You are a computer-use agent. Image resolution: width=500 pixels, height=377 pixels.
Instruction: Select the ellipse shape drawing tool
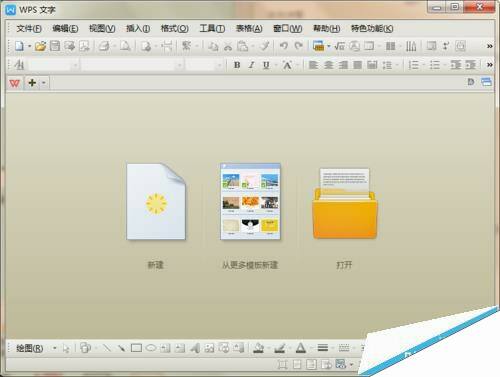click(x=151, y=348)
